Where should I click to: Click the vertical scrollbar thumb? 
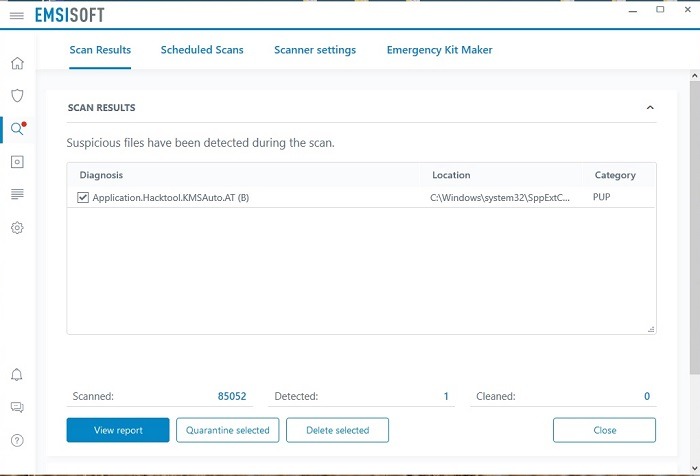(695, 228)
